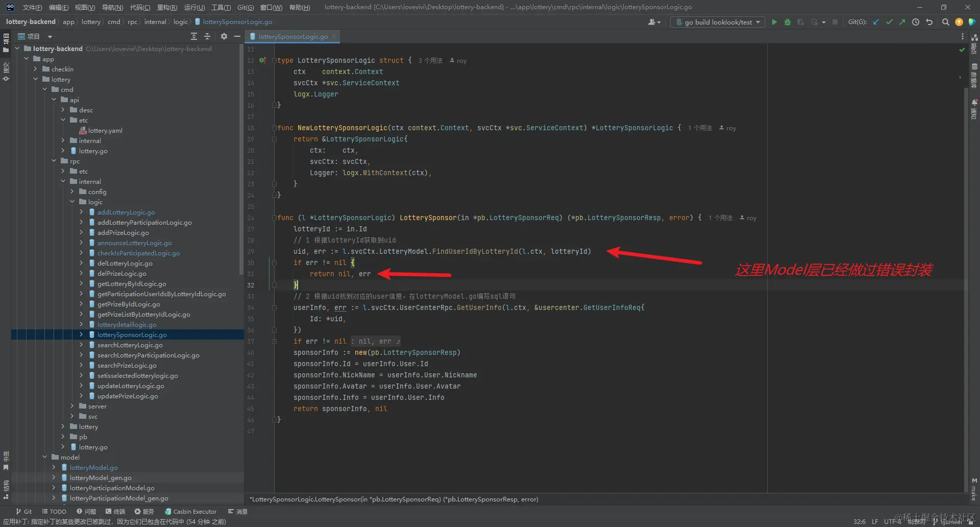Expand the pb folder
980x527 pixels.
(x=63, y=437)
